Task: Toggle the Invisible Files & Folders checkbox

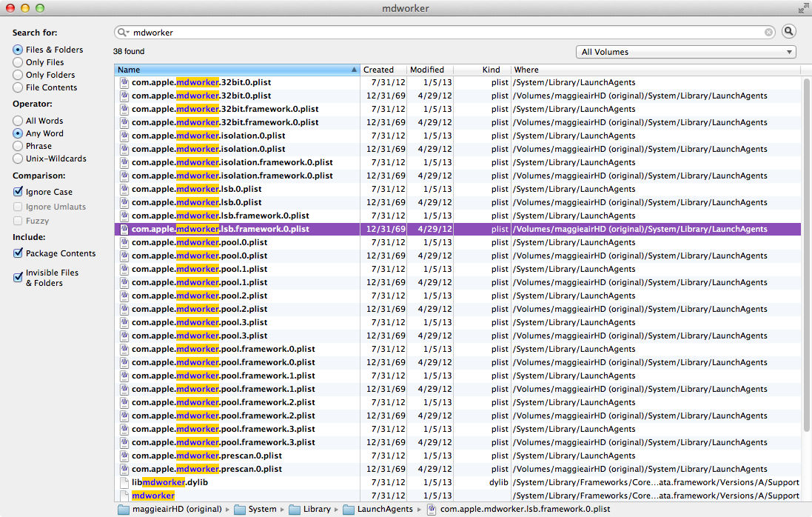Action: [x=18, y=277]
